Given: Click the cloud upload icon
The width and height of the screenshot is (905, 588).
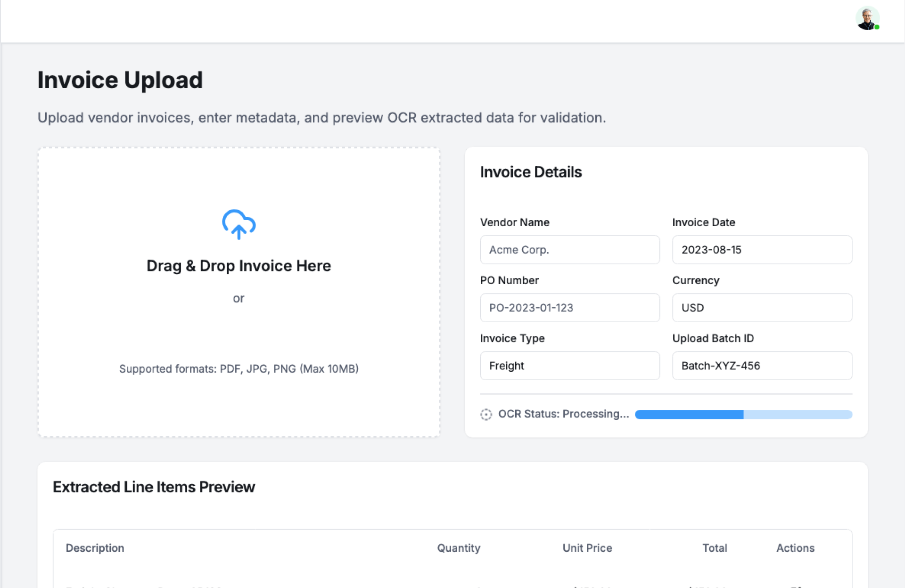Looking at the screenshot, I should tap(239, 224).
